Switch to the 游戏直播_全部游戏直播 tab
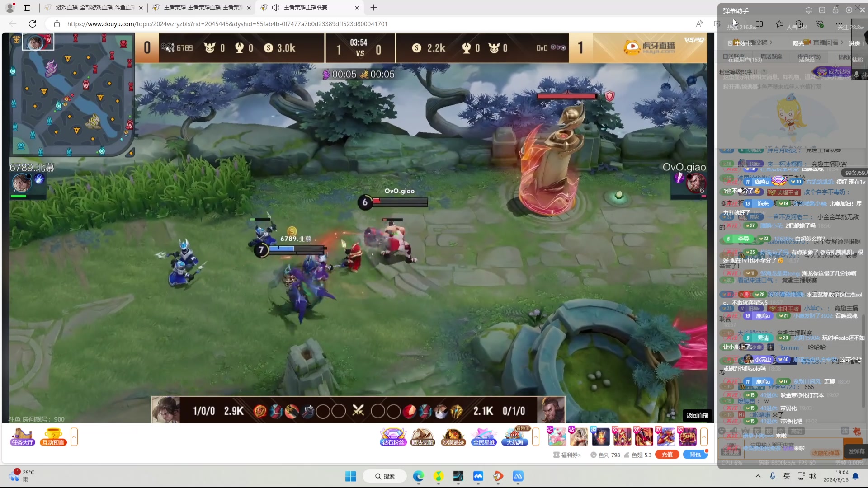Screen dimensions: 868x488 tap(94, 8)
